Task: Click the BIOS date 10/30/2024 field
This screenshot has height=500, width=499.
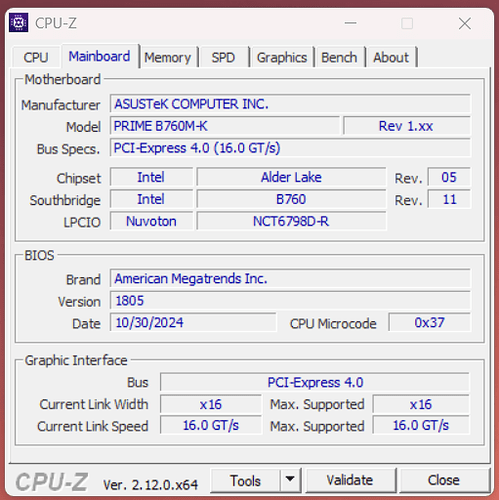Action: [193, 322]
